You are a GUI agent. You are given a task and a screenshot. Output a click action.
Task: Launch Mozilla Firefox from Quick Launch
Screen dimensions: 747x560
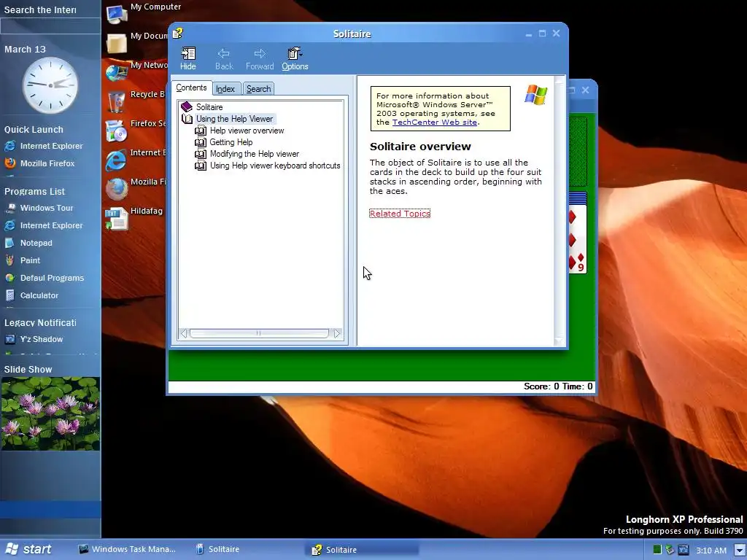tap(39, 163)
